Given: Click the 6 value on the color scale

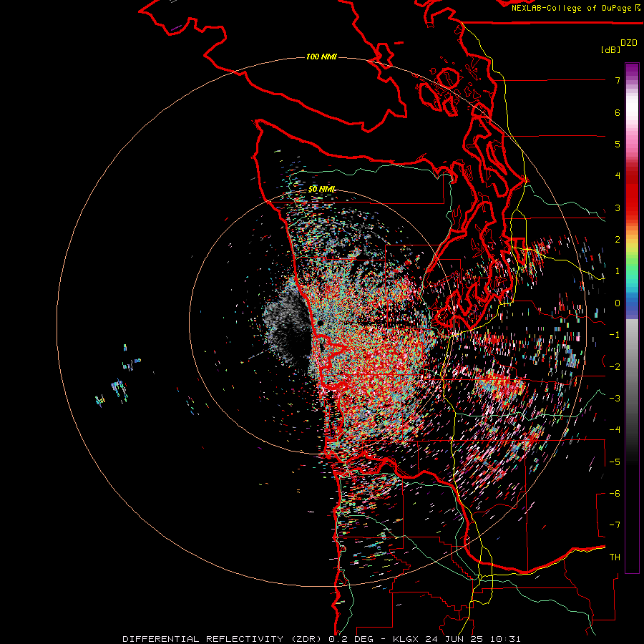Looking at the screenshot, I should click(x=618, y=112).
